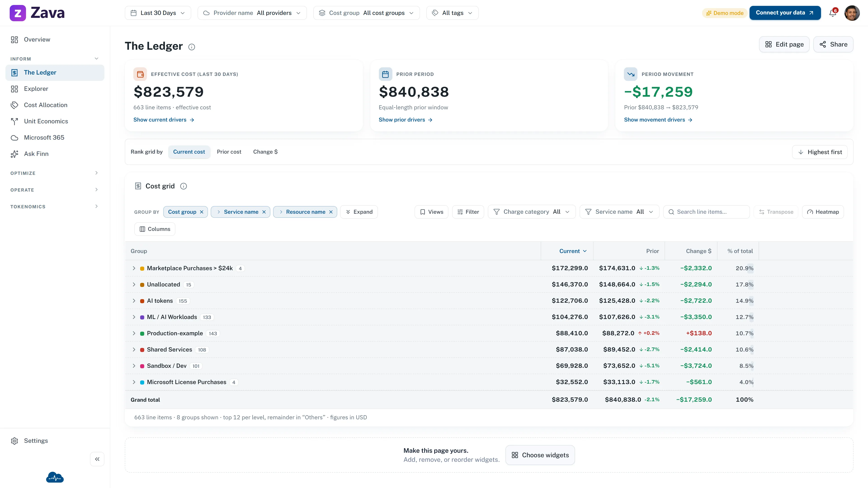Expand Marketplace Purchases > $24k row

coord(134,268)
